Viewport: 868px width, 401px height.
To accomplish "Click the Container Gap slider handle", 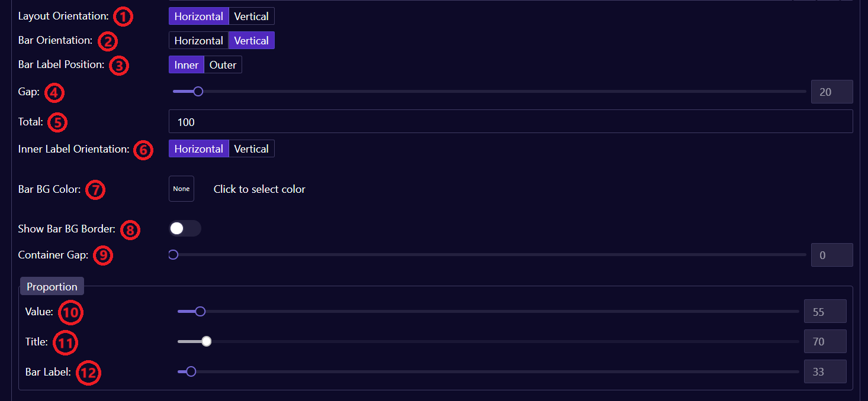I will (x=173, y=255).
